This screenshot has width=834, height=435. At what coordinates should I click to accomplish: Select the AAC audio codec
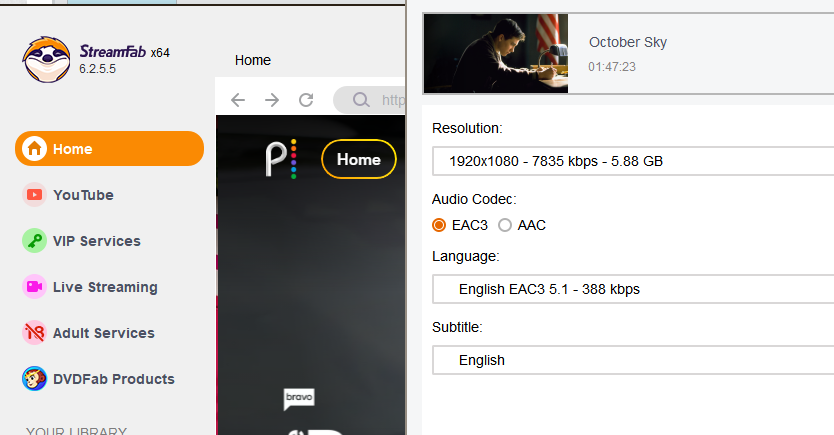point(505,225)
